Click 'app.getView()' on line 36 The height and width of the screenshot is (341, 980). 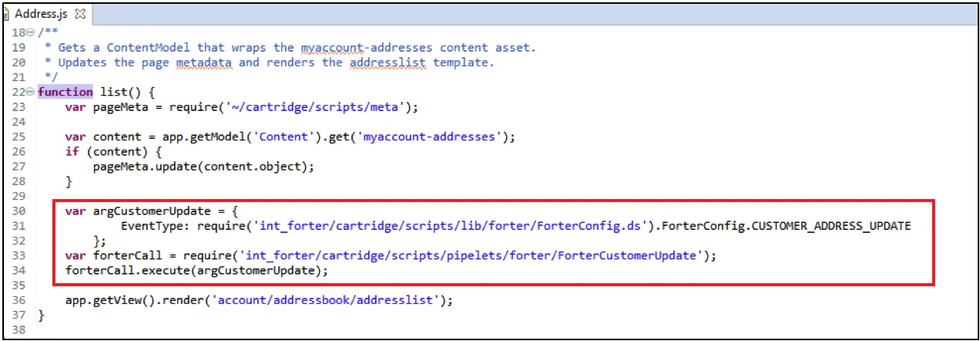coord(111,301)
